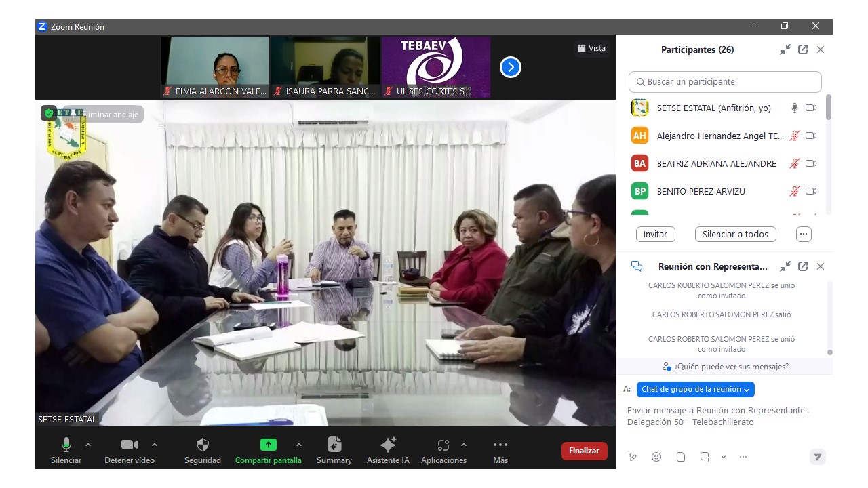Open Aplicaciones in the meeting toolbar

[443, 445]
